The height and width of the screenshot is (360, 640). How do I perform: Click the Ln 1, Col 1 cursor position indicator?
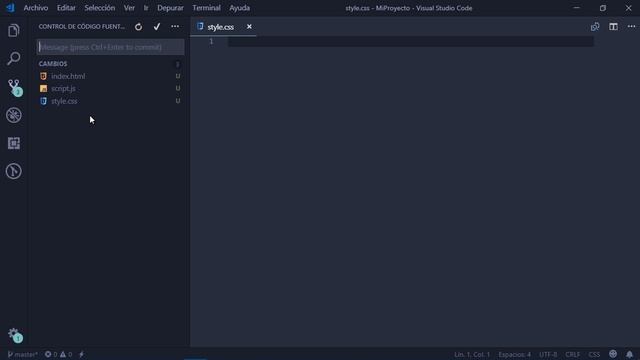click(x=472, y=354)
